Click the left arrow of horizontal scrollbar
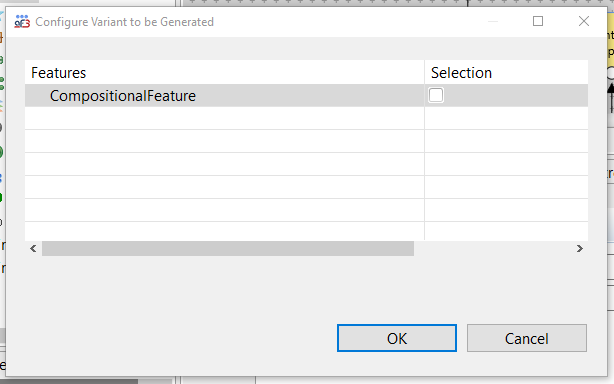The height and width of the screenshot is (384, 614). point(33,249)
